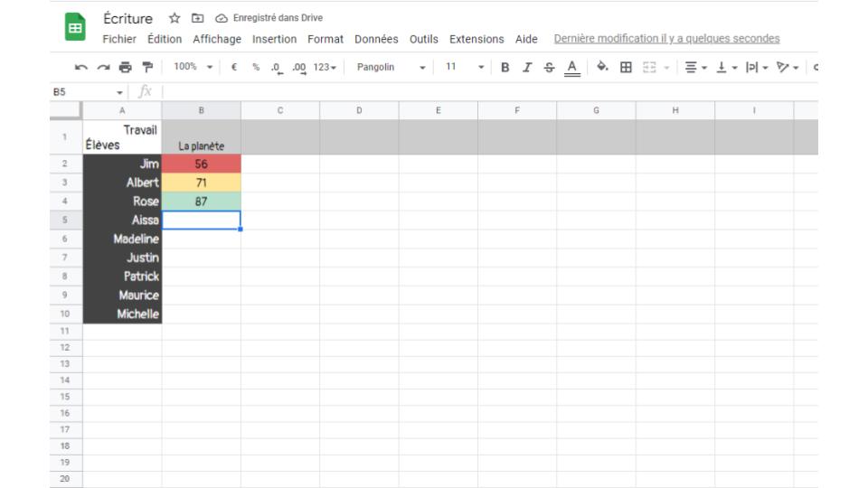The image size is (868, 488).
Task: Click the undo arrow icon
Action: (x=82, y=67)
